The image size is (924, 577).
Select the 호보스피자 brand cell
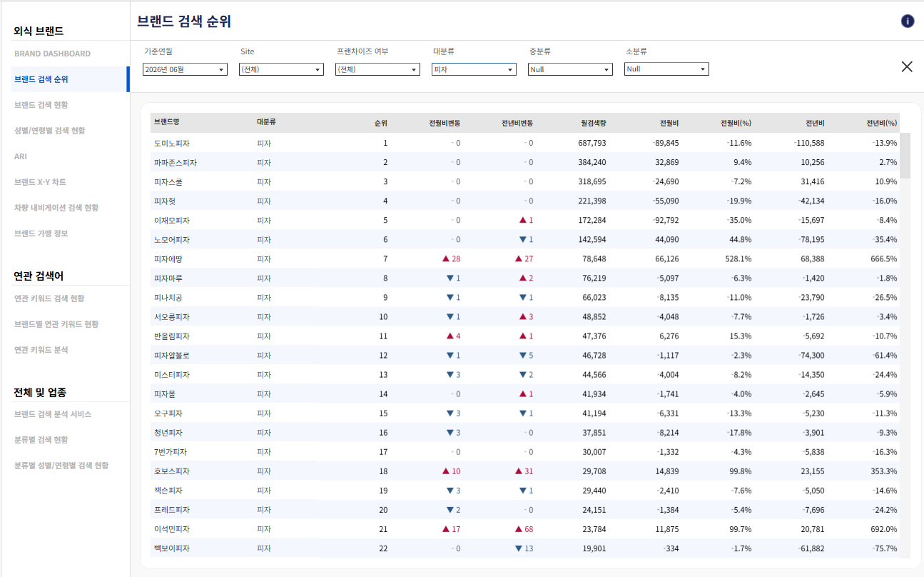171,471
